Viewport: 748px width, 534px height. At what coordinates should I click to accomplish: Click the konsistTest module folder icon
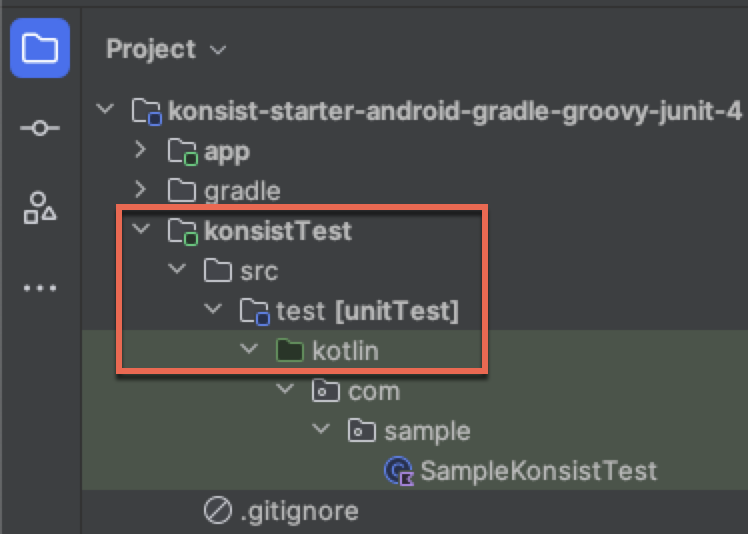coord(183,231)
